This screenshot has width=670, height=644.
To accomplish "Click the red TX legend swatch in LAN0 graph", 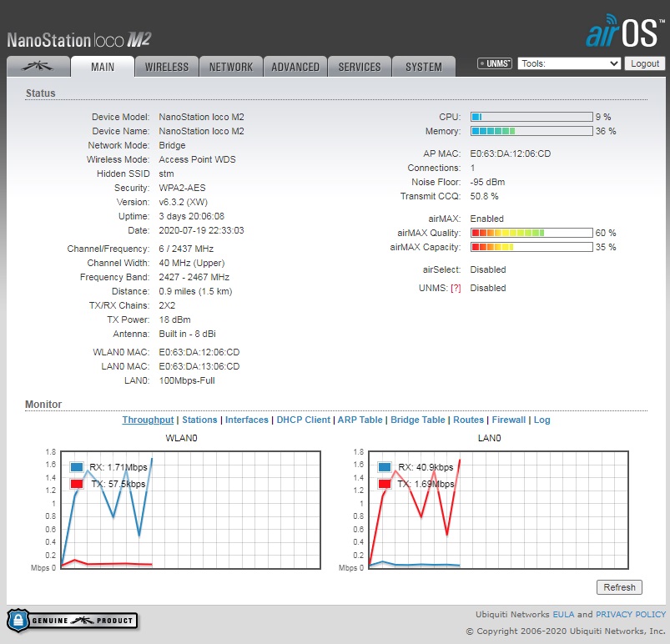I will click(385, 484).
